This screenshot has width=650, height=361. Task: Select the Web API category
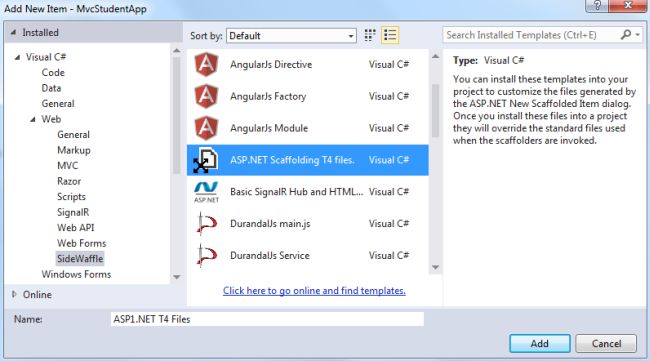pos(75,228)
